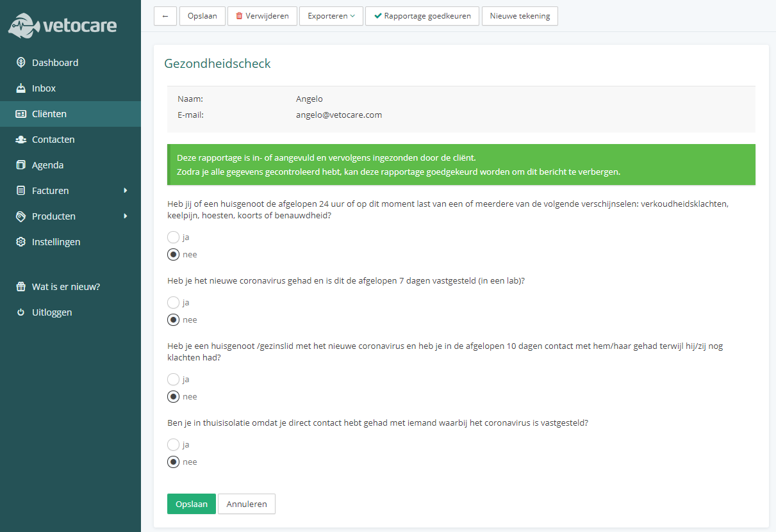This screenshot has height=532, width=776.
Task: Select 'nee' for cold symptoms question
Action: 173,254
